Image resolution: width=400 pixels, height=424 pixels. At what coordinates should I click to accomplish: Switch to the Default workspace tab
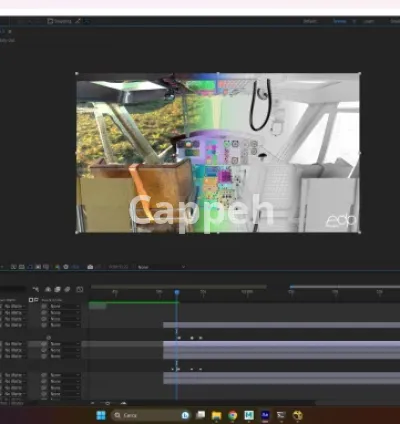click(310, 21)
